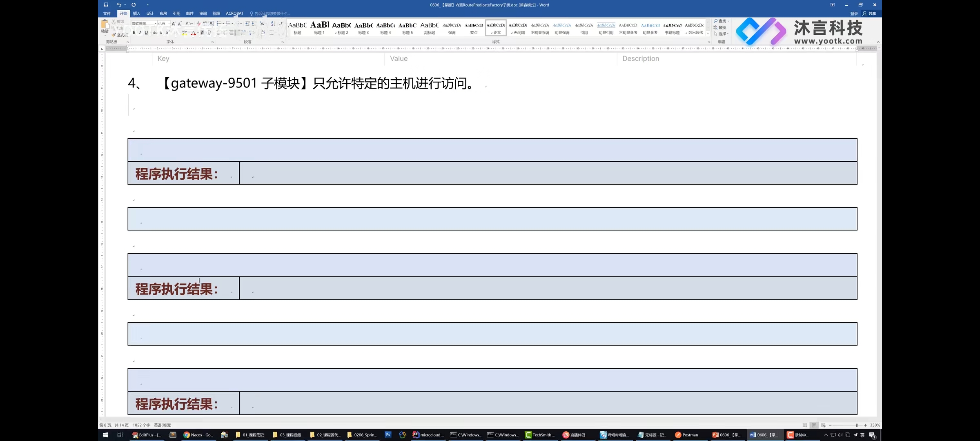Click the 350% zoom level indicator

tap(875, 425)
